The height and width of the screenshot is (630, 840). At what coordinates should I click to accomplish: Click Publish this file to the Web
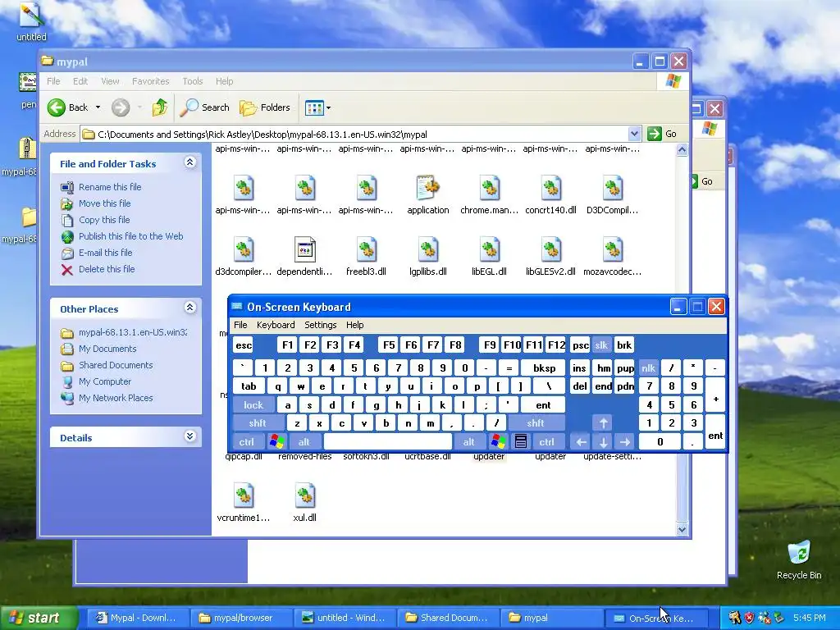click(130, 236)
